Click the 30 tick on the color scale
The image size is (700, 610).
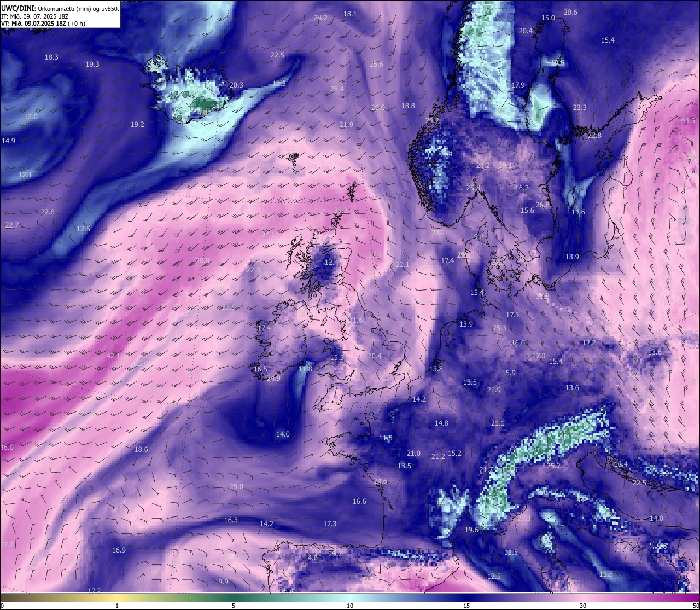tap(583, 606)
